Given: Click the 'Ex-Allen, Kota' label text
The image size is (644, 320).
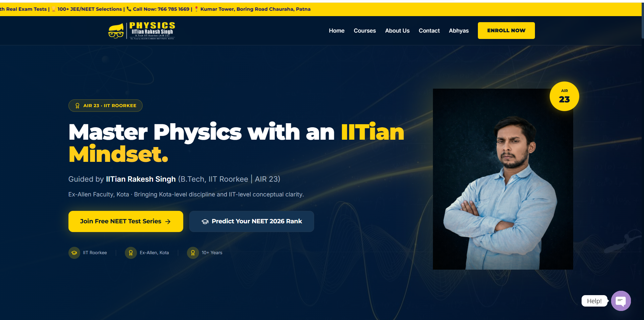Looking at the screenshot, I should point(154,253).
